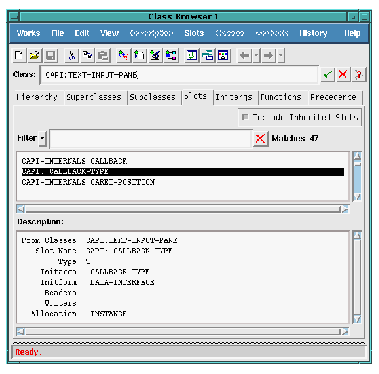Click the Open file folder icon
379x374 pixels.
coord(35,55)
